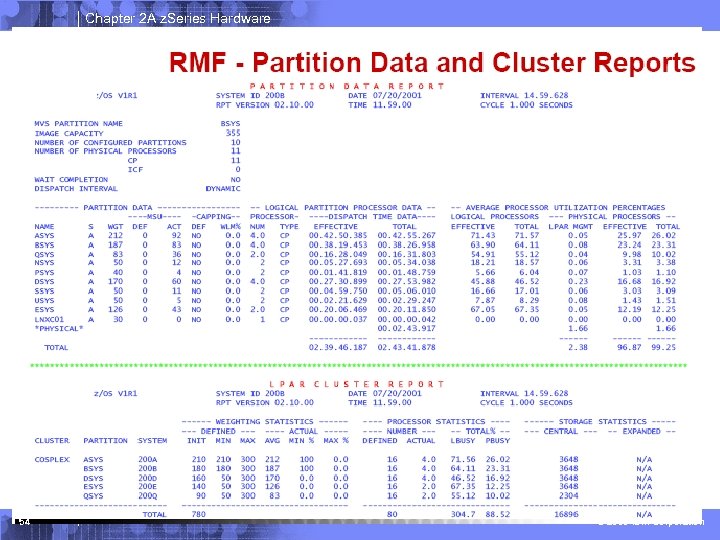The height and width of the screenshot is (540, 720).
Task: Click the total physical effective value '96.87'
Action: tap(629, 348)
